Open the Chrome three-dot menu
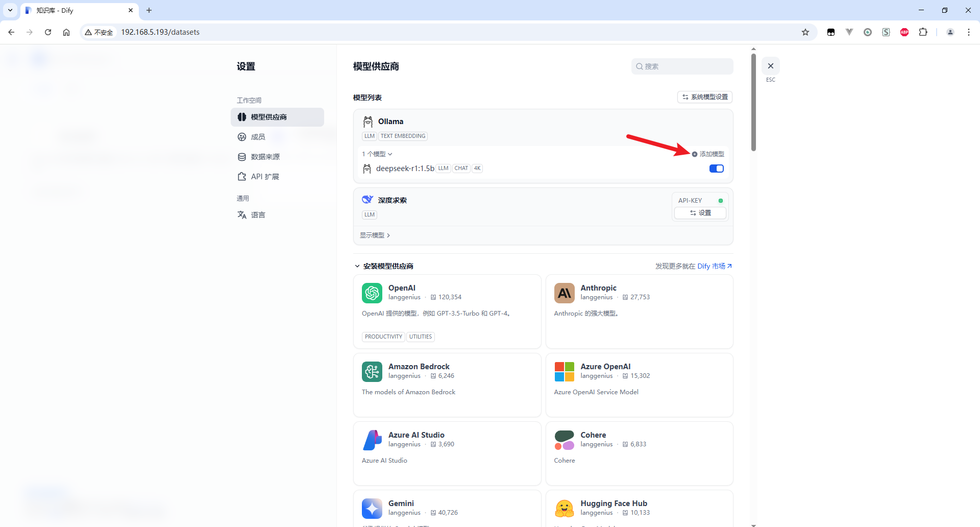980x527 pixels. (969, 32)
